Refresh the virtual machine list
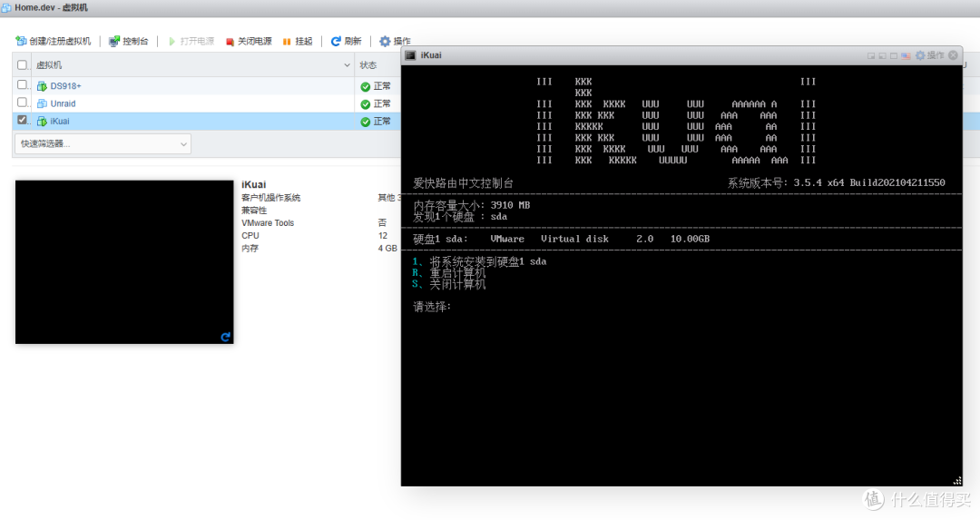This screenshot has height=520, width=980. click(x=346, y=42)
